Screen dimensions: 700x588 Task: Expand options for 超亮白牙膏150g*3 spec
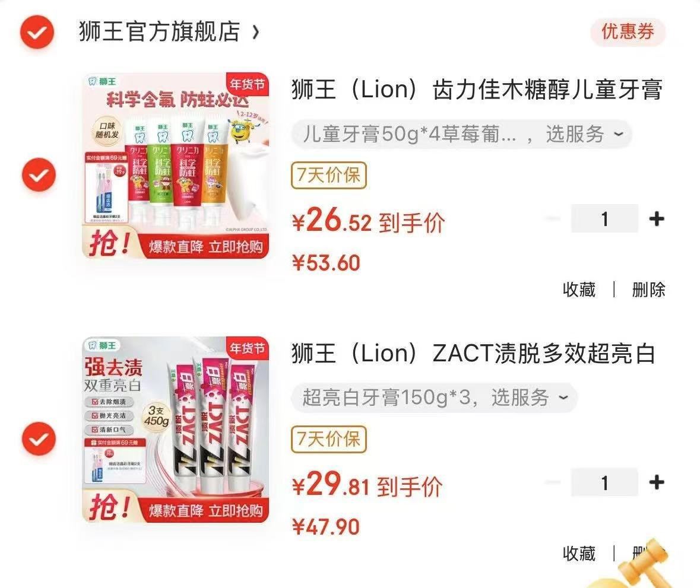435,398
